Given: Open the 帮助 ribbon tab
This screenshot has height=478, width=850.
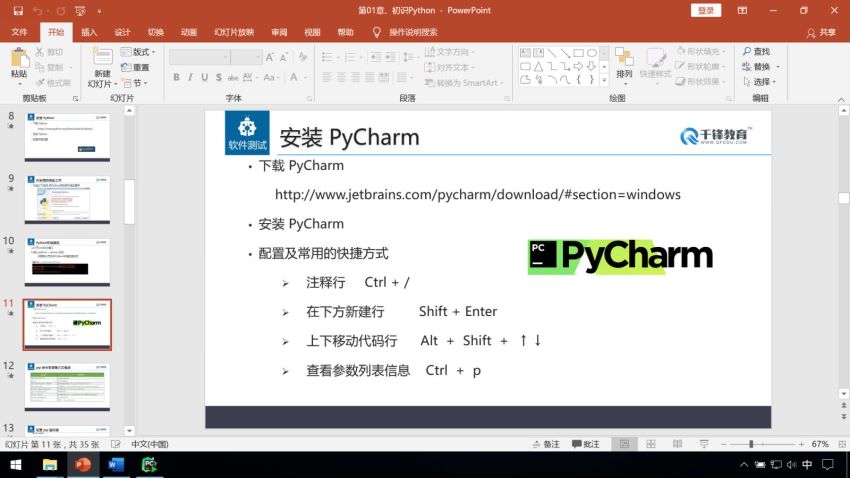Looking at the screenshot, I should pos(345,32).
